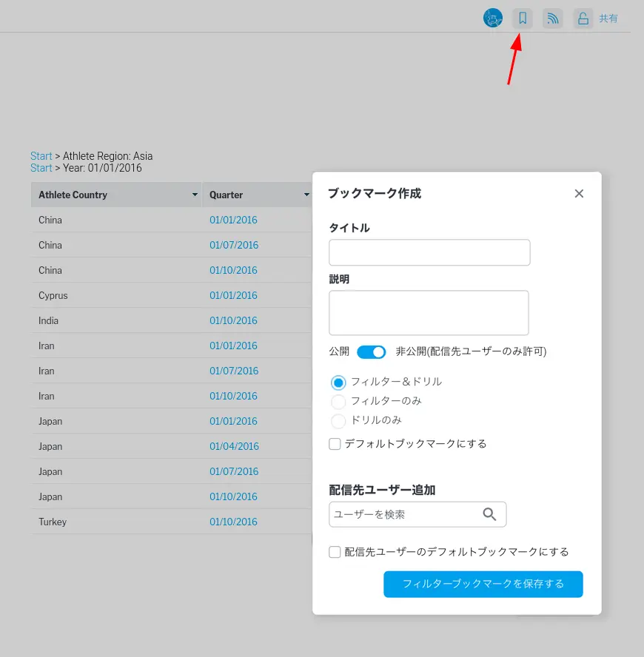Screen dimensions: 644x657
Task: Select the フィルター＆ドリル radio option
Action: [x=338, y=383]
